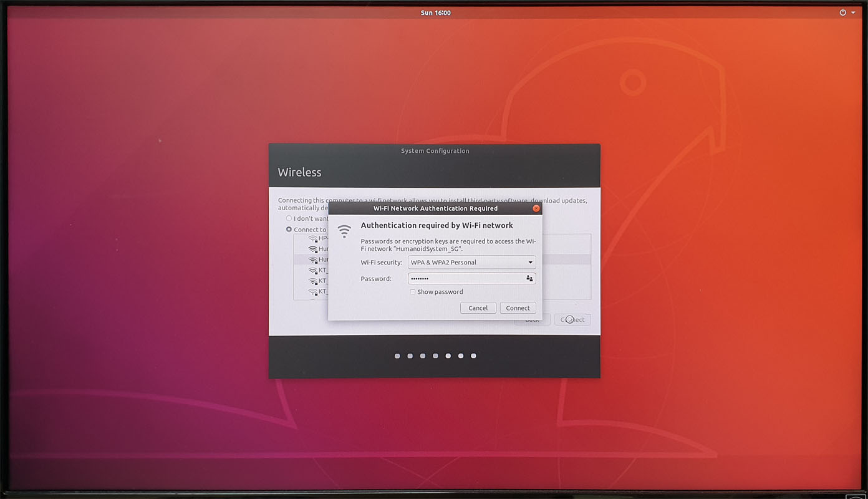Select the highlighted Hu network row

pos(311,259)
